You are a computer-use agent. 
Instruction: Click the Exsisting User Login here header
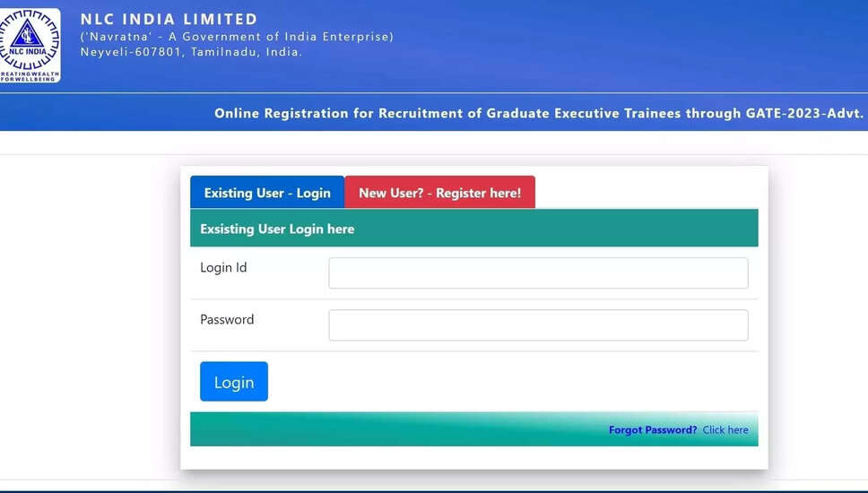click(x=277, y=229)
